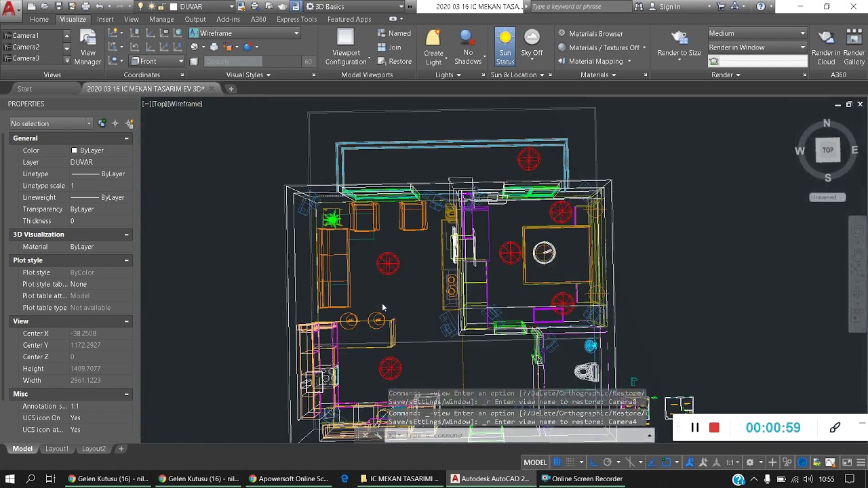Click Quick Select icon in Properties
Viewport: 868px width, 488px height.
130,123
